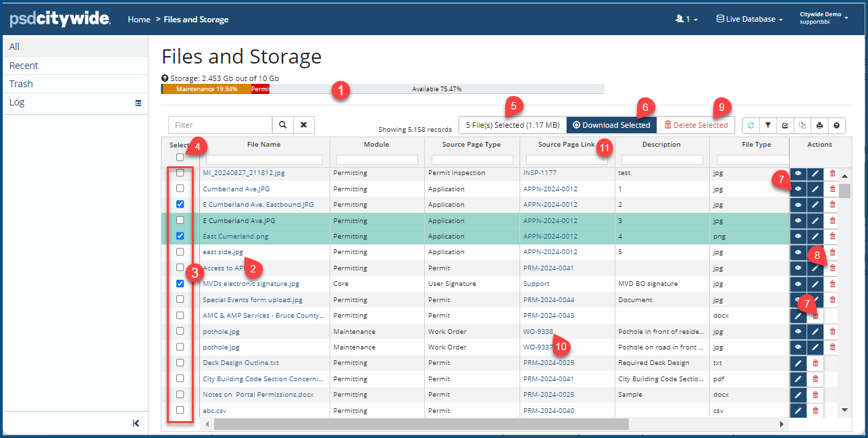This screenshot has height=438, width=868.
Task: Click the magnifier search icon beside Filter
Action: click(x=282, y=125)
